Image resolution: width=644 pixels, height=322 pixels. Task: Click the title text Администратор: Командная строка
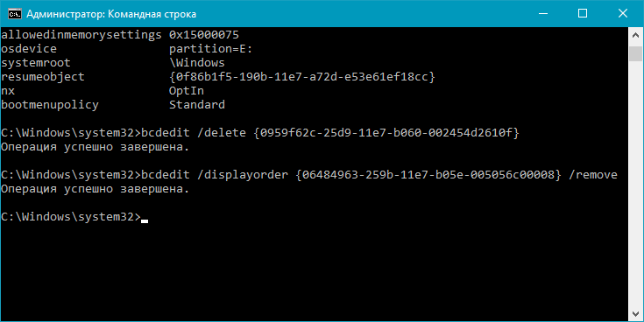point(111,14)
